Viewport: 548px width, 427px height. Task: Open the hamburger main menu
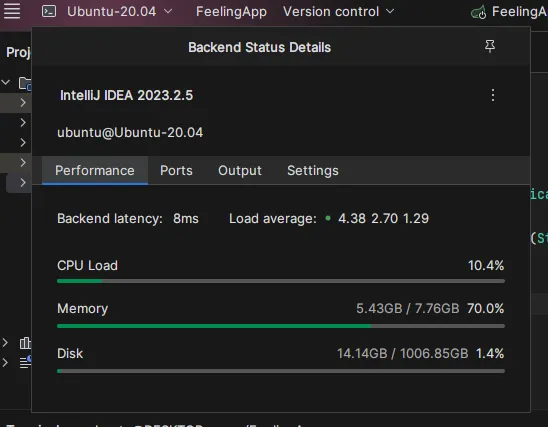[x=12, y=11]
